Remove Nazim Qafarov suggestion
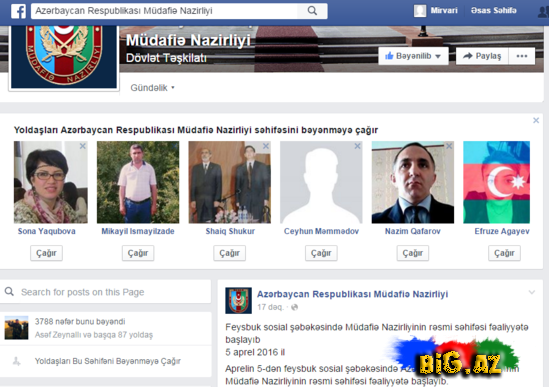Image resolution: width=549 pixels, height=387 pixels. [449, 146]
